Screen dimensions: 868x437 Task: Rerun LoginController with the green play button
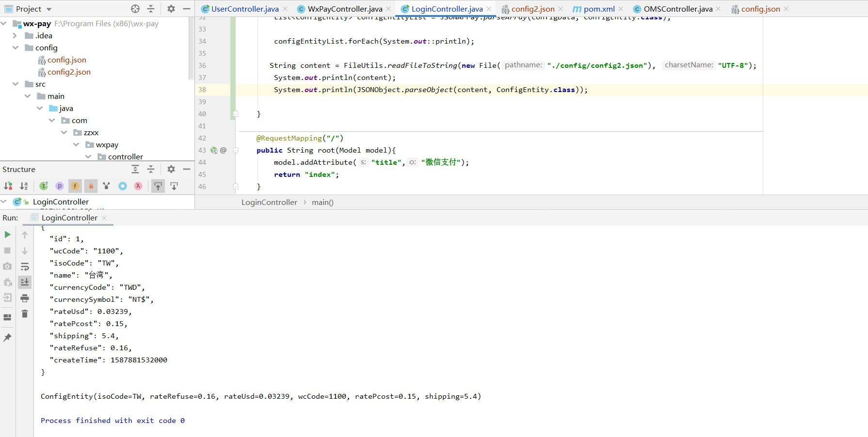(7, 234)
